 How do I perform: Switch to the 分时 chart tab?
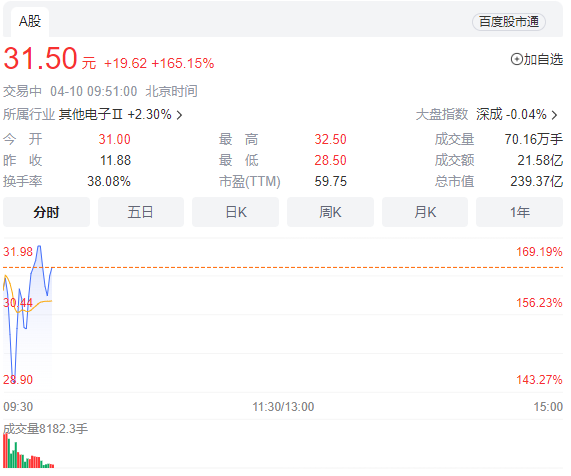tap(46, 212)
